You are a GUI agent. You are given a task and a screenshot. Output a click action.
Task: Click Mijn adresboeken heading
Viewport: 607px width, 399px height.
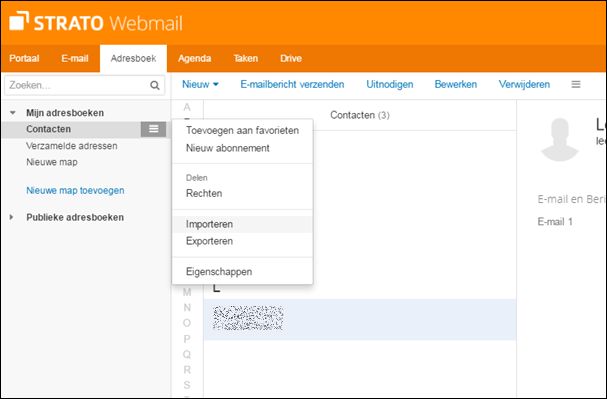65,113
